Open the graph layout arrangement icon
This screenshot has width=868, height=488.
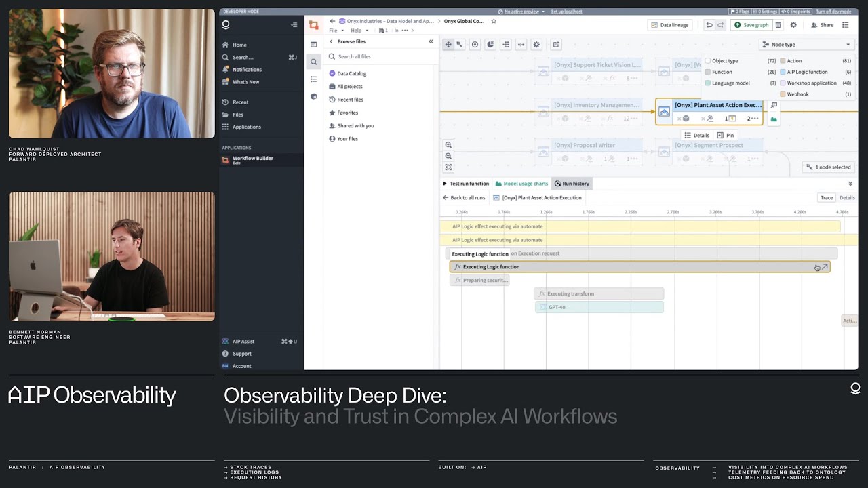pyautogui.click(x=506, y=45)
